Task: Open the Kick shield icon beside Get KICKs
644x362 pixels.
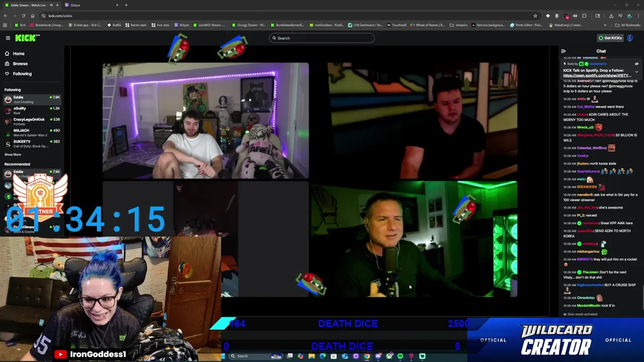Action: tap(630, 38)
